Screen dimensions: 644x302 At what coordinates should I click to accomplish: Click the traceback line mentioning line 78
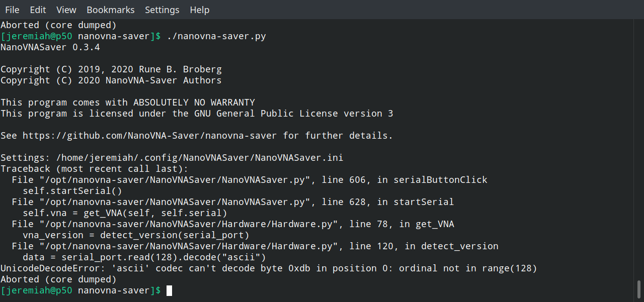(233, 224)
